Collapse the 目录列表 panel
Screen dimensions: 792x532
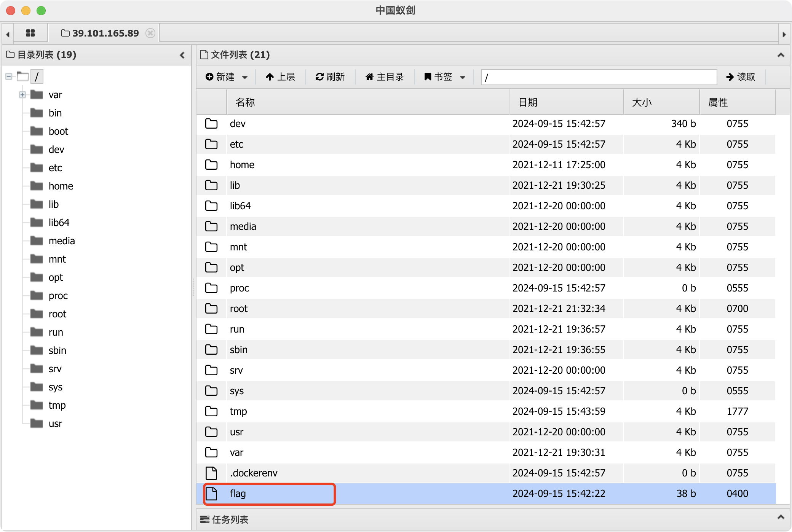pos(182,55)
